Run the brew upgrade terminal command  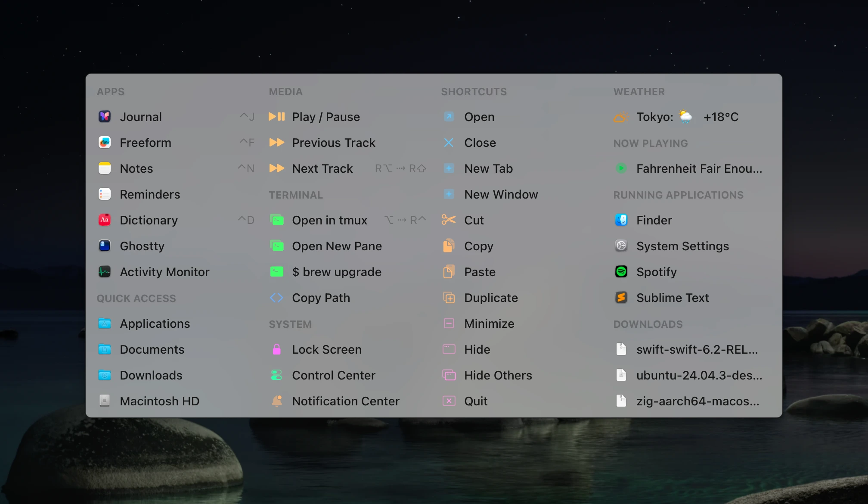[x=337, y=272]
